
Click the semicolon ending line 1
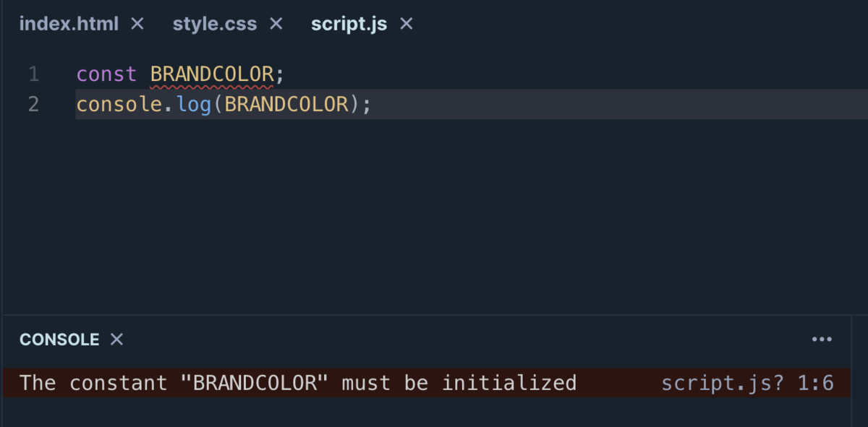(280, 73)
